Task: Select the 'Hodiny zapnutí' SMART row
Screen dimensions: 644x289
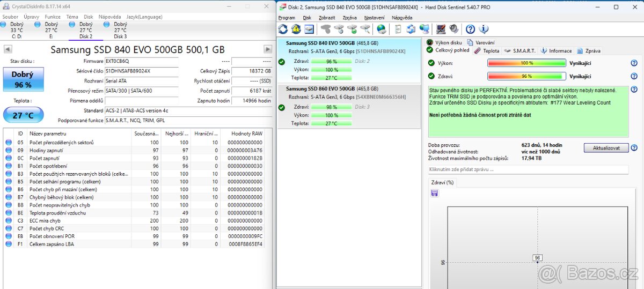Action: coord(135,150)
